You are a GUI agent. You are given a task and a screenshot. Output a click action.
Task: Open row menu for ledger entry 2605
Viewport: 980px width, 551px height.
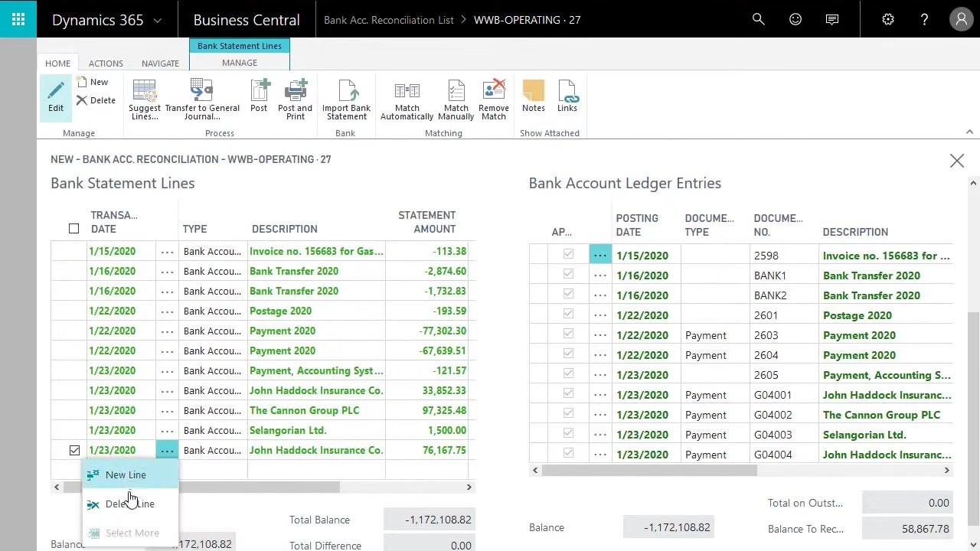pos(600,375)
